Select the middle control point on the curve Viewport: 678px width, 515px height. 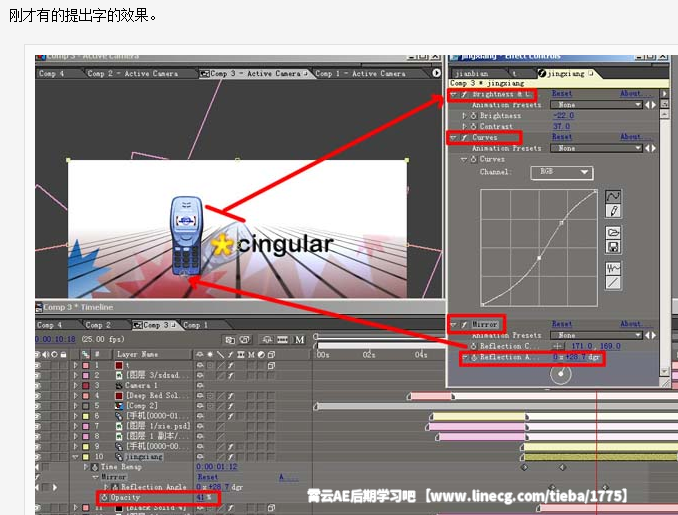[539, 258]
